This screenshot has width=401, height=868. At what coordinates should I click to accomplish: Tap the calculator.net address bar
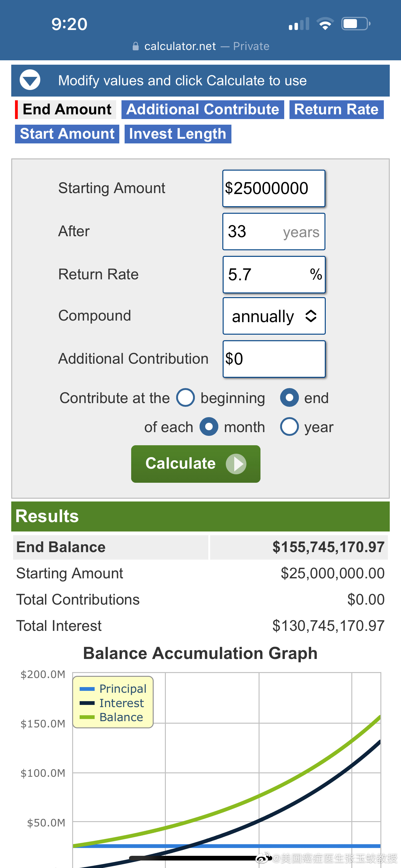tap(201, 46)
